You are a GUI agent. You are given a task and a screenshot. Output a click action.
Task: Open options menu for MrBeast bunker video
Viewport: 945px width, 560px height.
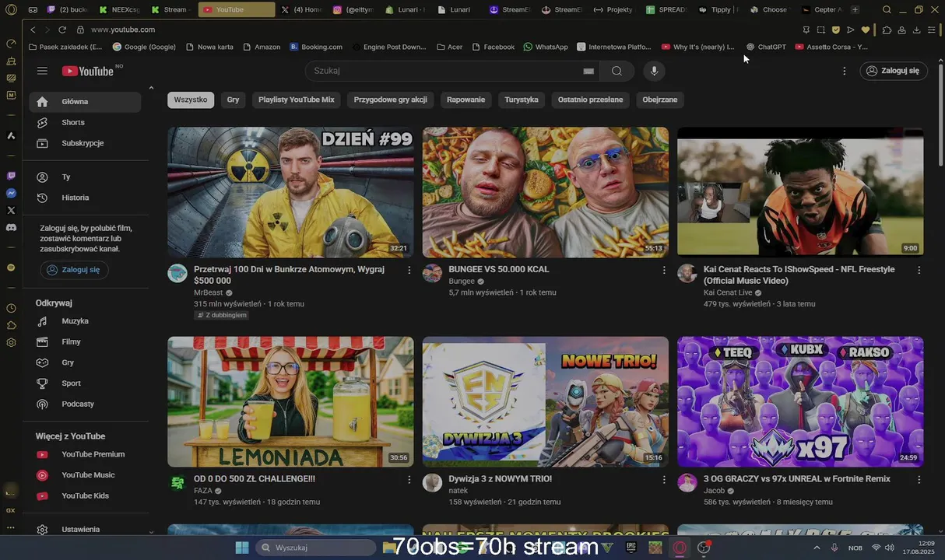[409, 270]
